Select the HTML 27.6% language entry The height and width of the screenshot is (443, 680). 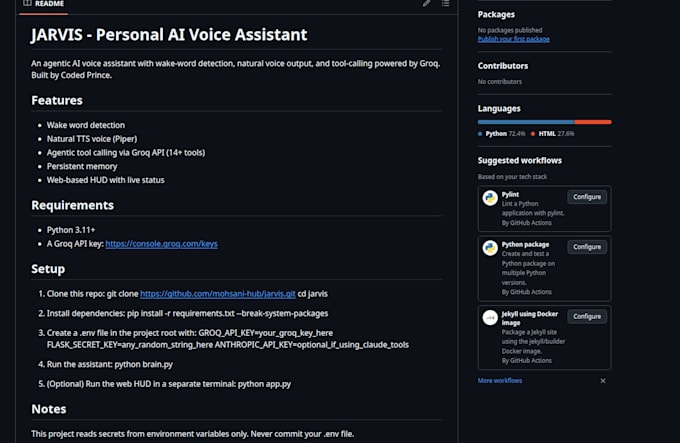(x=552, y=134)
